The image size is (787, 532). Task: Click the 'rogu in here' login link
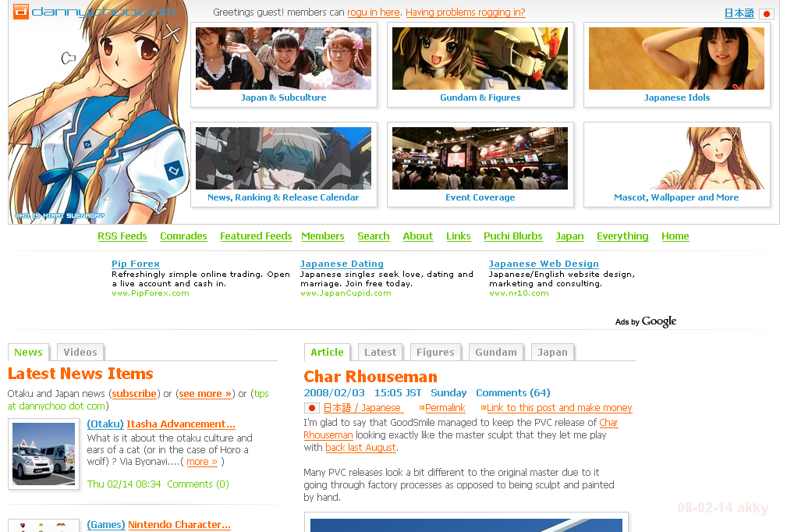[x=373, y=12]
